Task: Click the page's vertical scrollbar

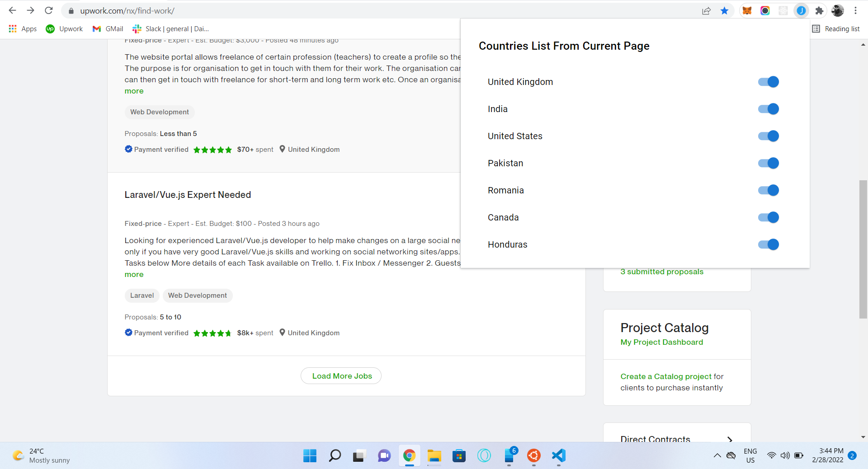Action: point(863,249)
